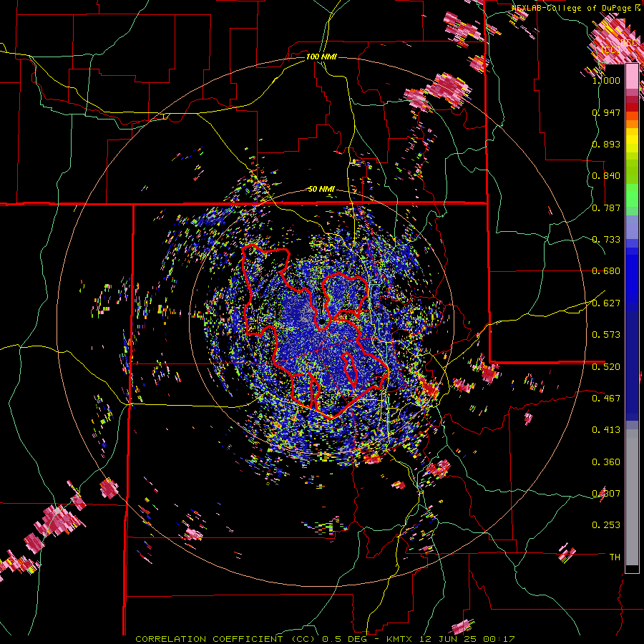
Task: Click the 0.307 scale label
Action: [x=606, y=494]
